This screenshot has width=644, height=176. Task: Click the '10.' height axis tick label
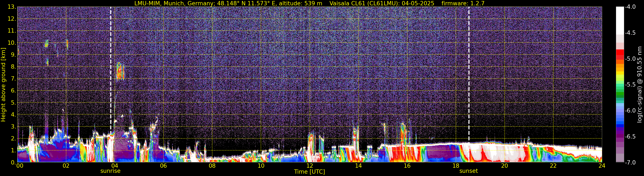point(12,43)
